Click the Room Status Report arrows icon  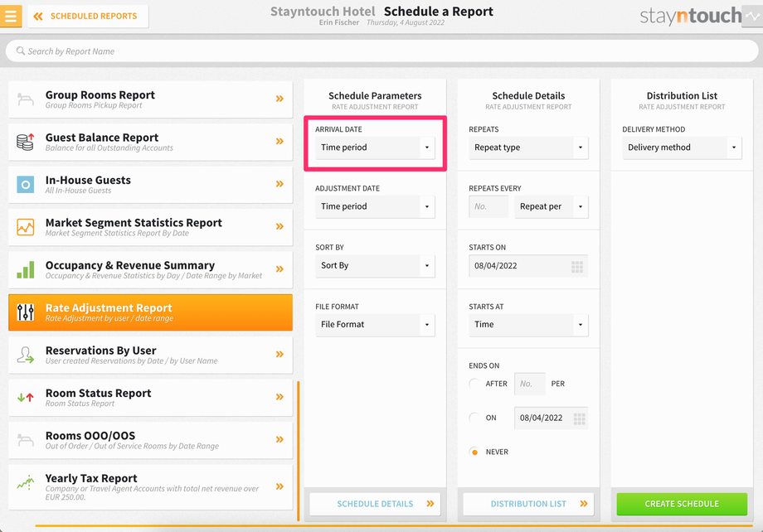[26, 397]
